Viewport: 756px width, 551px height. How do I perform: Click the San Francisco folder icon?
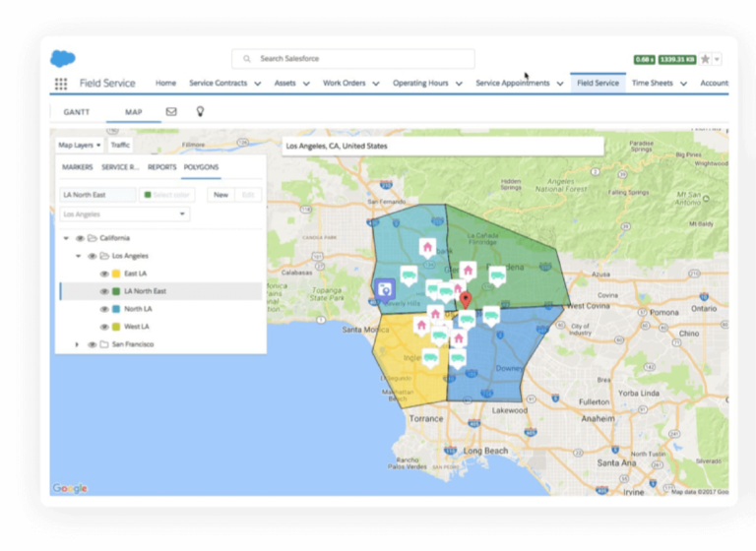tap(104, 344)
